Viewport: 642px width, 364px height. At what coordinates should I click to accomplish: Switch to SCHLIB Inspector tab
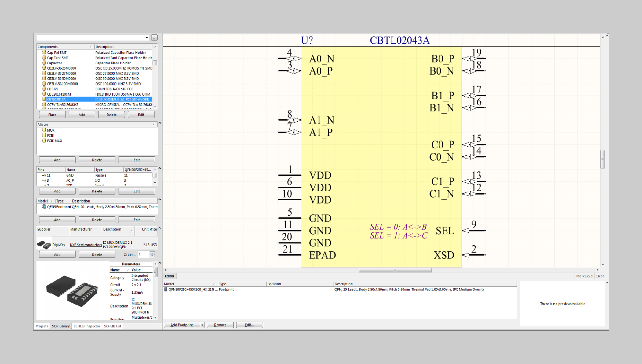[87, 326]
